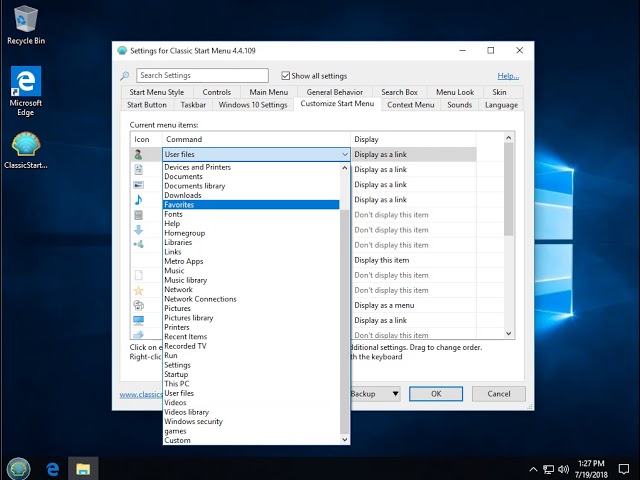The height and width of the screenshot is (480, 640).
Task: Open the Windows 10 Settings tab
Action: tap(253, 105)
